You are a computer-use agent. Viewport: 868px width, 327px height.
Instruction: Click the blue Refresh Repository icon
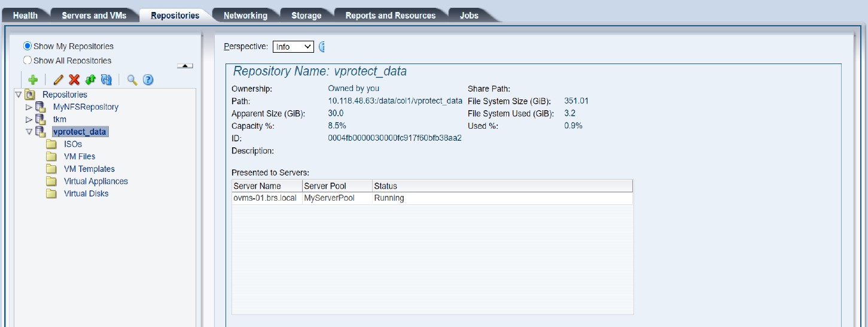pos(106,80)
